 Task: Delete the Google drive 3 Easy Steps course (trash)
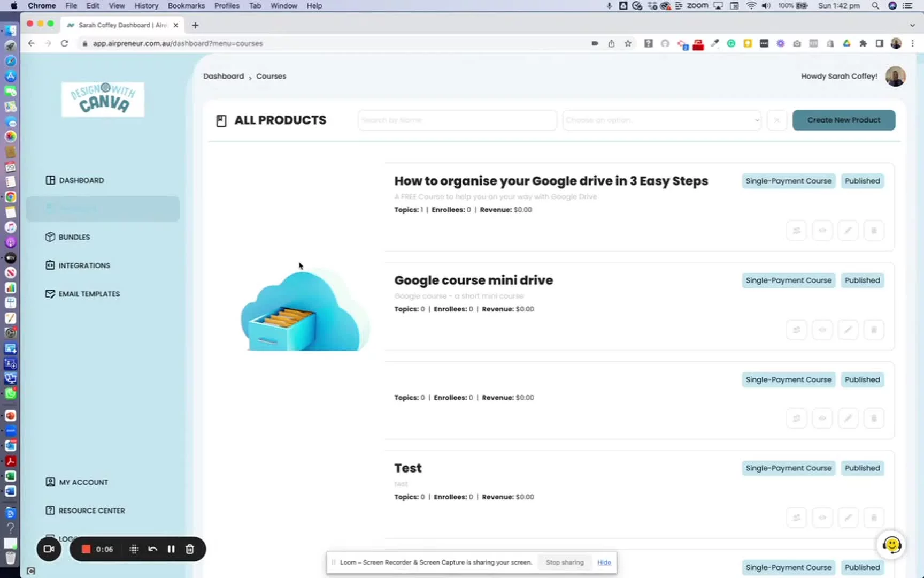[x=874, y=231]
